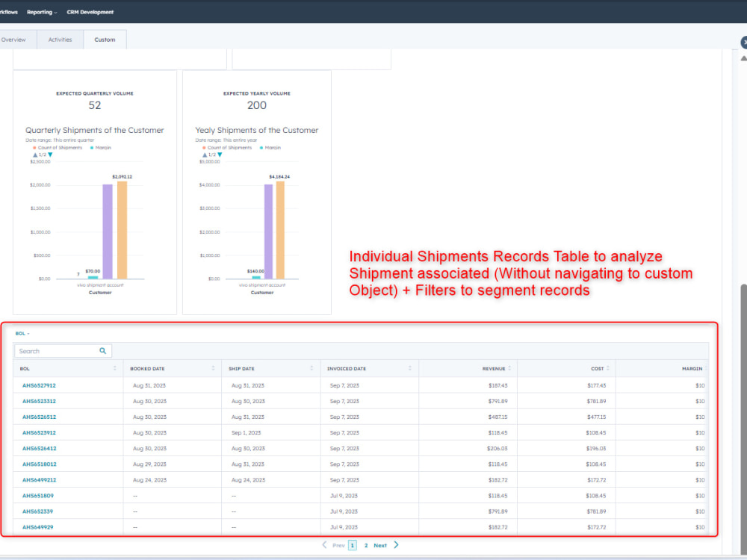
Task: Open shipment AHS649929
Action: [37, 527]
